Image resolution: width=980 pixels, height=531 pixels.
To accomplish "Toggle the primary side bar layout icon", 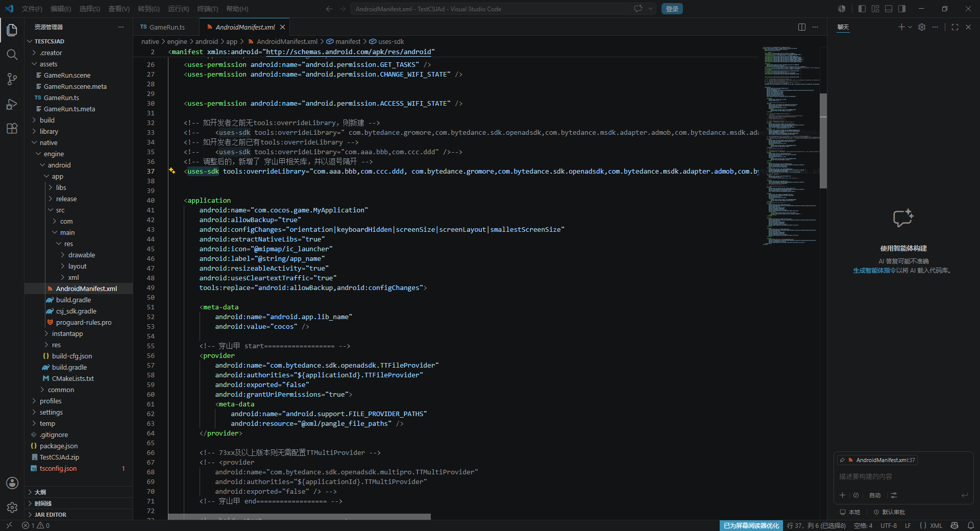I will 862,9.
